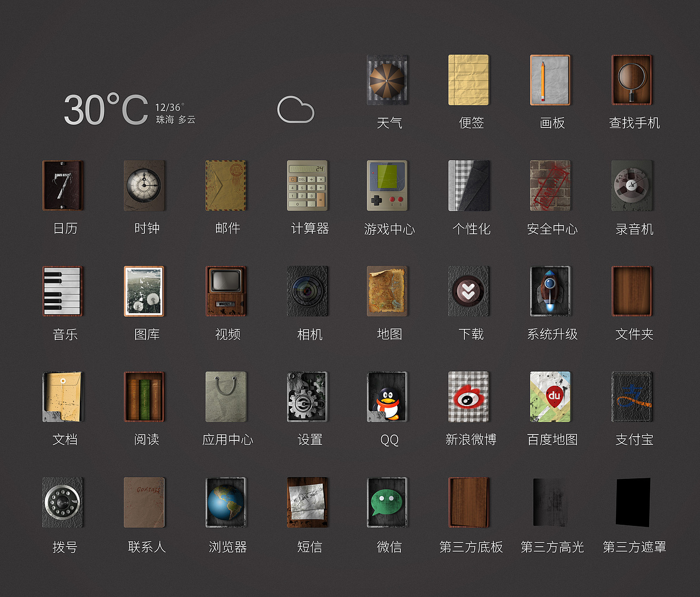Tap the 30°C temperature reading

[x=106, y=109]
